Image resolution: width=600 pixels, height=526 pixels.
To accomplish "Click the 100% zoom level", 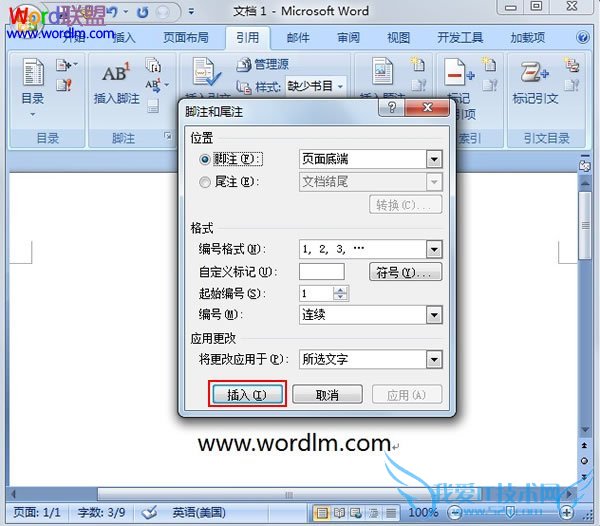I will 423,513.
